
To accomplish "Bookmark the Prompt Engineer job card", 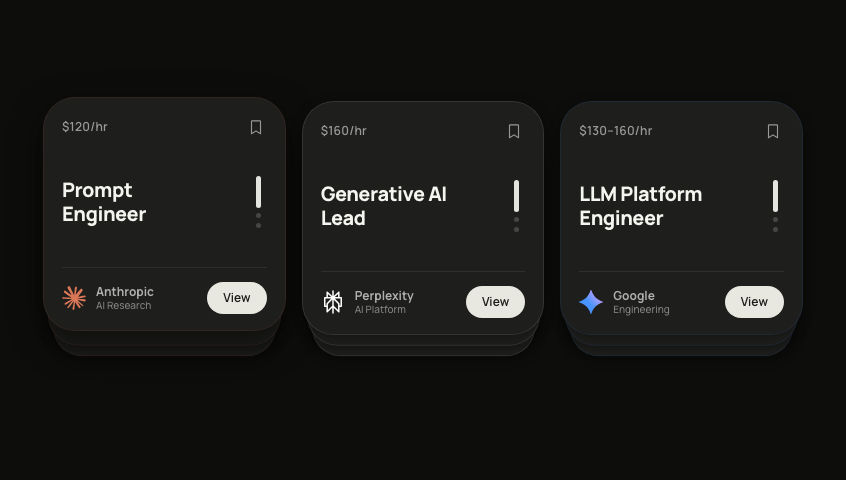I will (256, 127).
